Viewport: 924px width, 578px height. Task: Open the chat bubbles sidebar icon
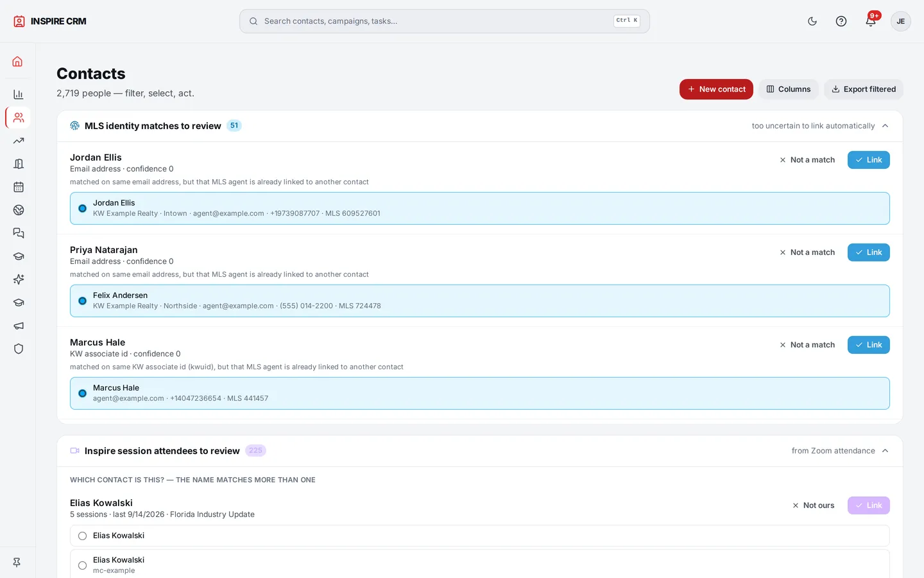18,233
